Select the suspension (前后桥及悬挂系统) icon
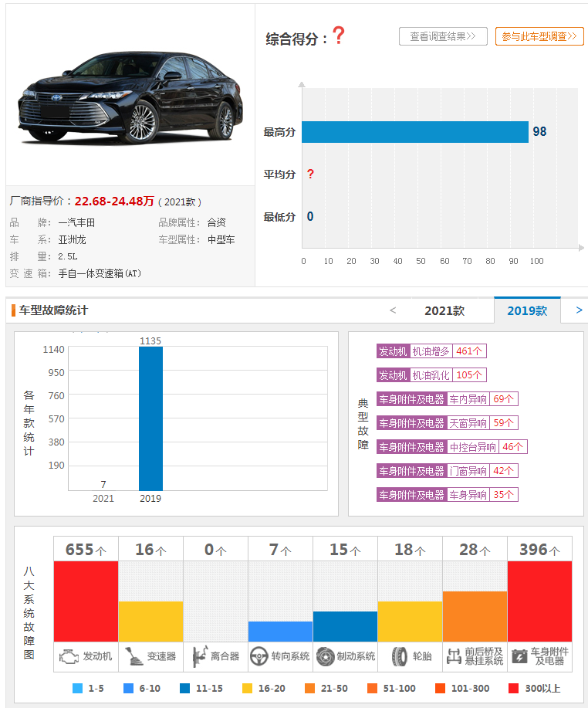This screenshot has height=708, width=588. coord(454,656)
